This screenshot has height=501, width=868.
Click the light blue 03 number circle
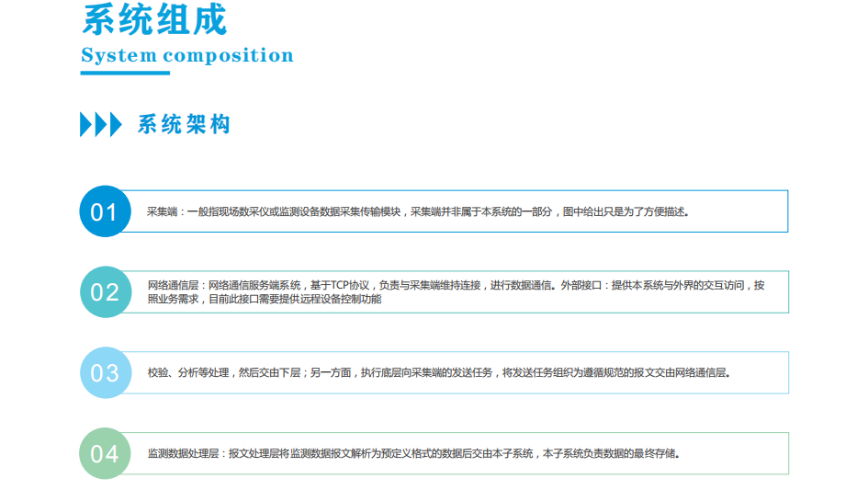pyautogui.click(x=106, y=372)
